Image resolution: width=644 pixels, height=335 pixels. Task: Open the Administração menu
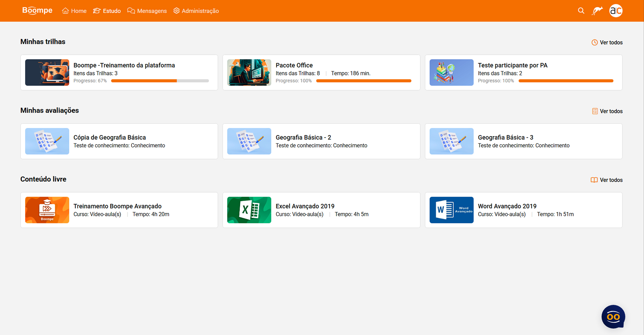coord(196,11)
